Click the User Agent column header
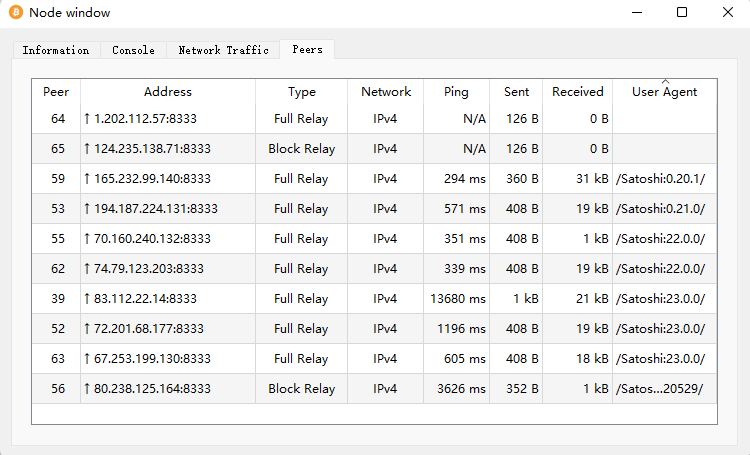 664,92
